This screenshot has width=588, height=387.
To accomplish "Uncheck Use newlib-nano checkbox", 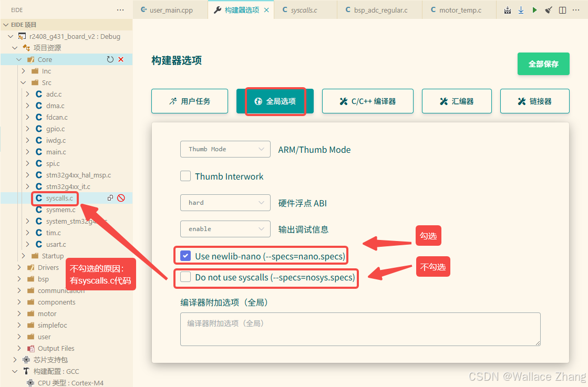I will 185,256.
